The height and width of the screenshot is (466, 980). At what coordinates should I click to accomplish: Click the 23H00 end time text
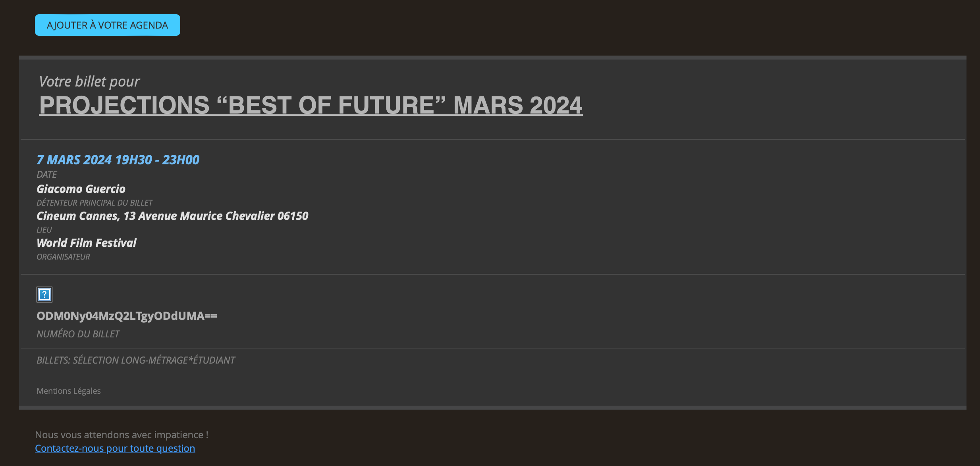tap(181, 160)
